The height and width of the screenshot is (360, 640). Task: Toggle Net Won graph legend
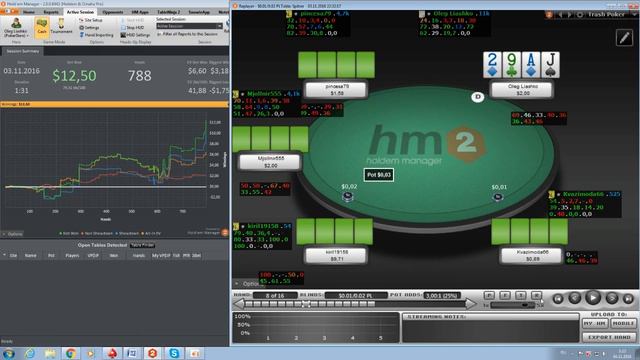[69, 233]
